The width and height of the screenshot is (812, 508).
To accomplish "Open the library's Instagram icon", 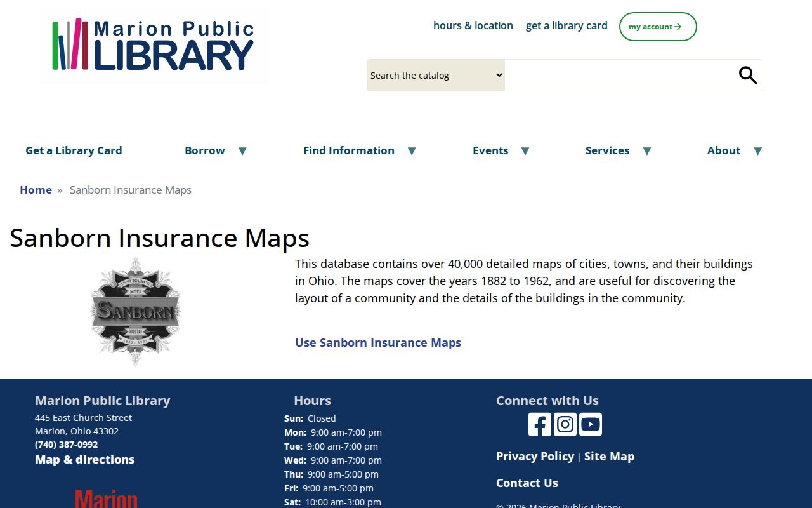I will pyautogui.click(x=565, y=424).
